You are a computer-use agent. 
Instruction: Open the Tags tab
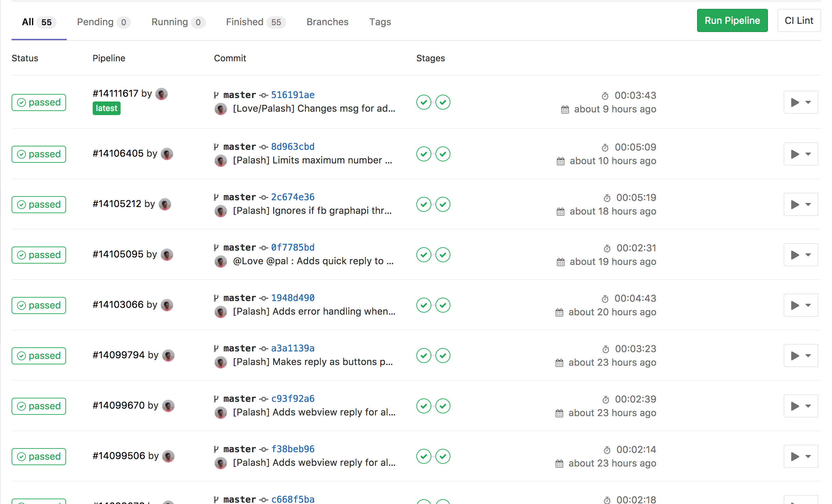click(x=380, y=22)
